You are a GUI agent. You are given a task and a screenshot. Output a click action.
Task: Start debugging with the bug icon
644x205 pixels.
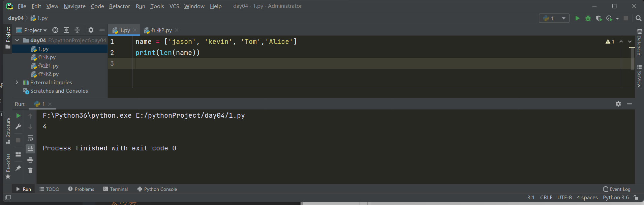tap(588, 18)
